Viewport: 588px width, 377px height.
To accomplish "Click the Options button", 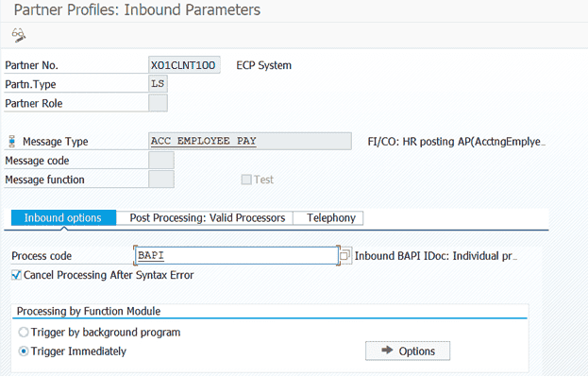I will [408, 351].
